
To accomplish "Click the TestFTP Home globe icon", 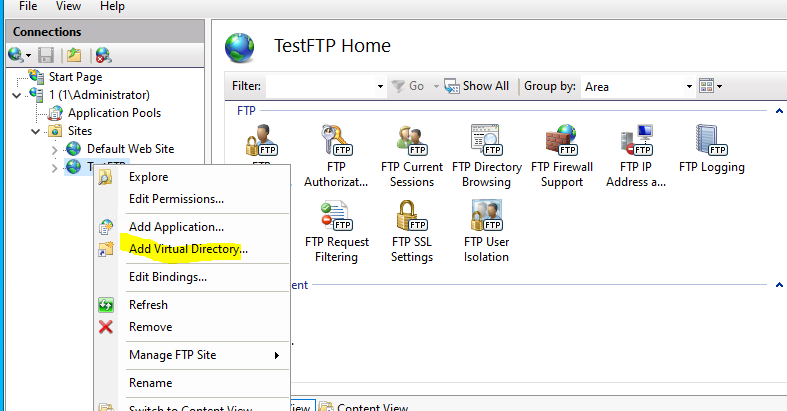I will [239, 48].
